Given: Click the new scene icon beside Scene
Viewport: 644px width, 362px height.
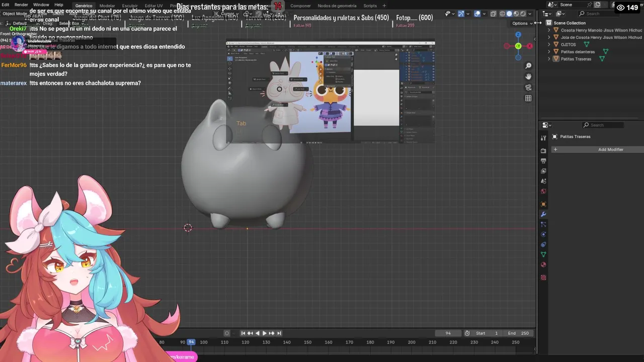Looking at the screenshot, I should coord(598,5).
